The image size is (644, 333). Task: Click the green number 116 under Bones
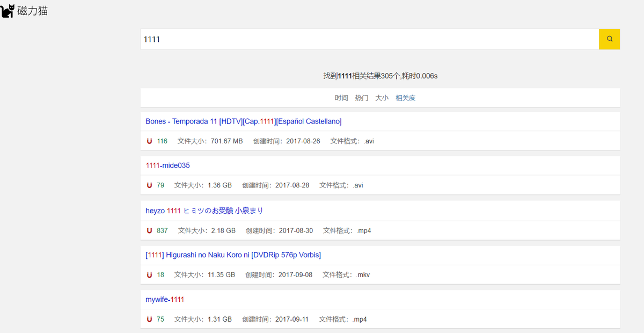click(x=162, y=141)
